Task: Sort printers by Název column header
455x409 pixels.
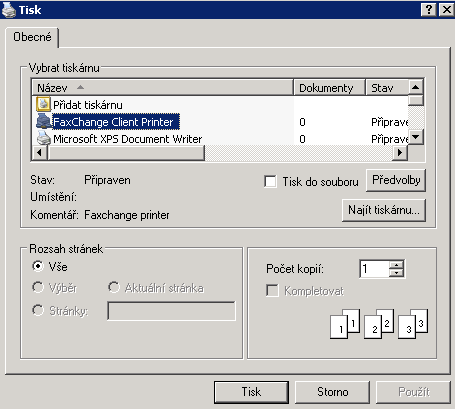Action: (162, 88)
